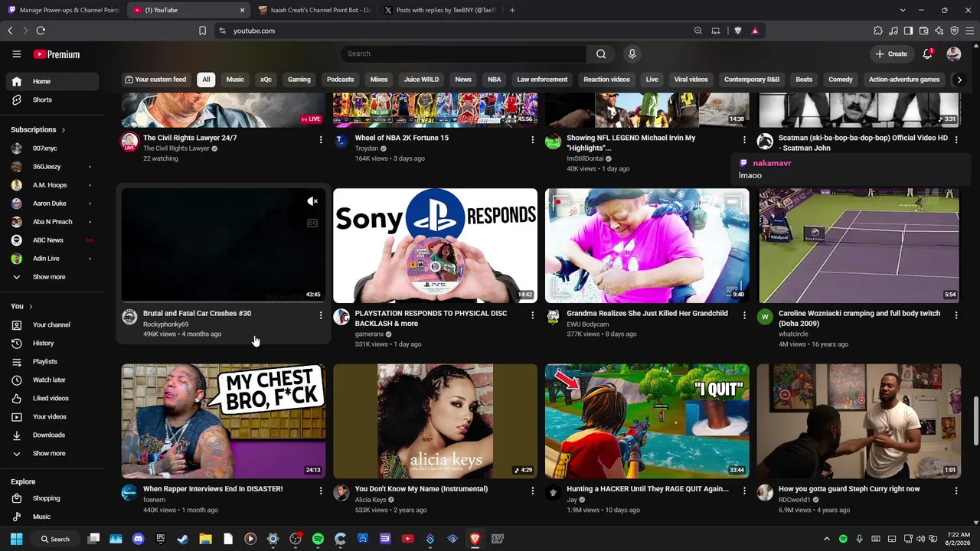Open the tab search dropdown arrow
The image size is (980, 551).
(x=903, y=10)
